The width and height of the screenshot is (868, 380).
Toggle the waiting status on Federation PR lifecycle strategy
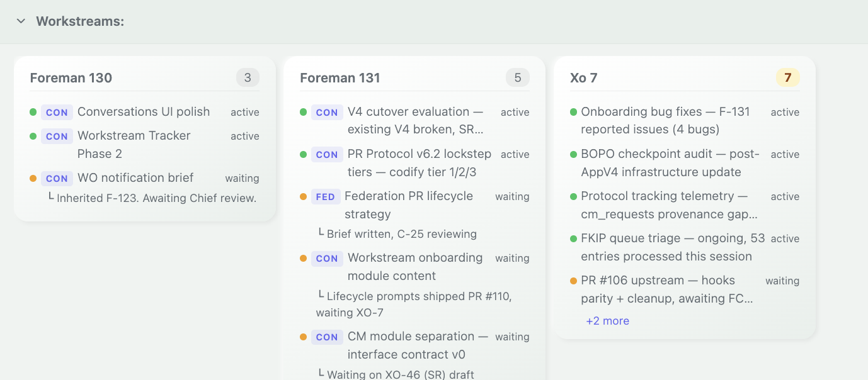(x=512, y=196)
